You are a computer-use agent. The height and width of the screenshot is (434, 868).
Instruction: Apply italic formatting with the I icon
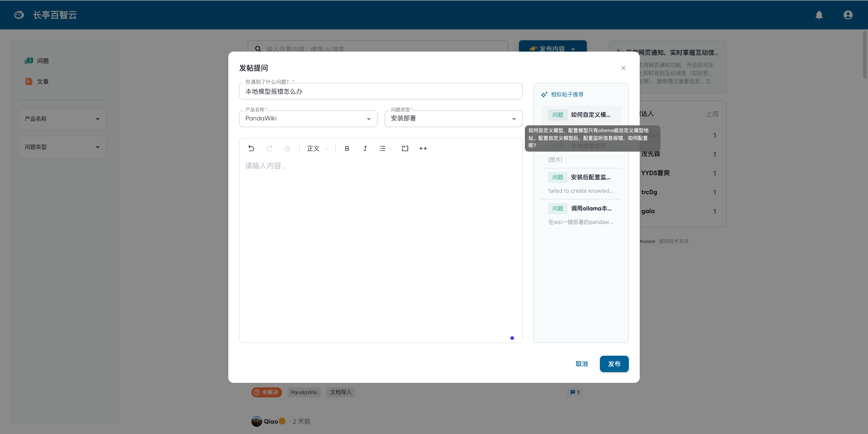coord(365,148)
